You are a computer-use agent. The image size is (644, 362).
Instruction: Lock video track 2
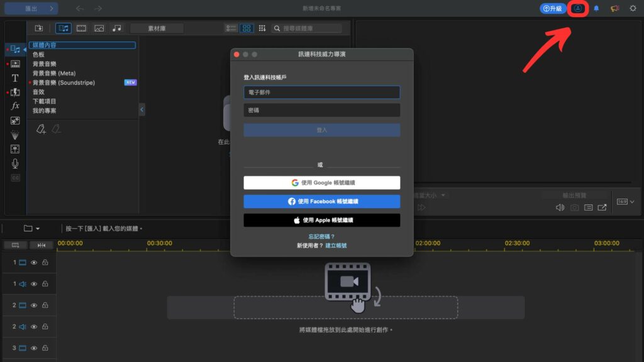click(45, 305)
